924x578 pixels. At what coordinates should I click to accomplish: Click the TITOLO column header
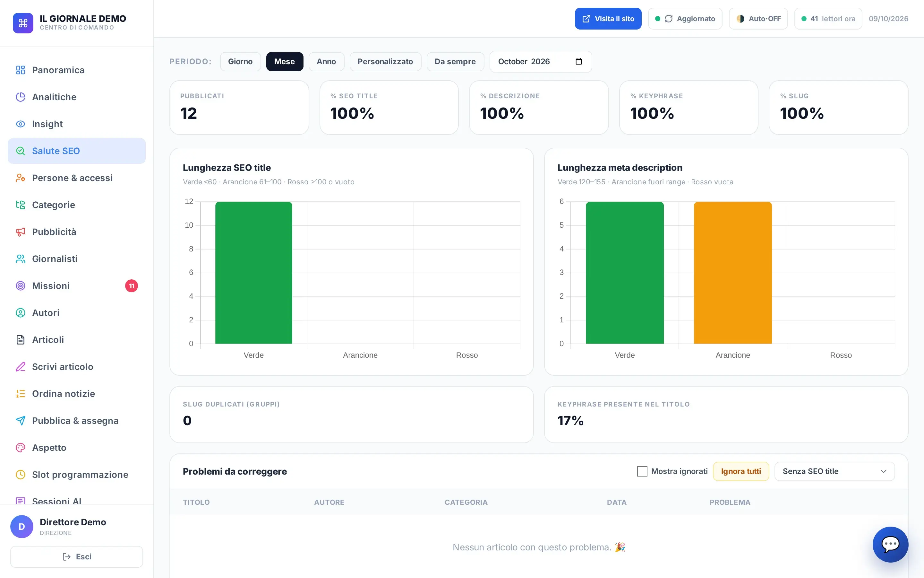196,502
